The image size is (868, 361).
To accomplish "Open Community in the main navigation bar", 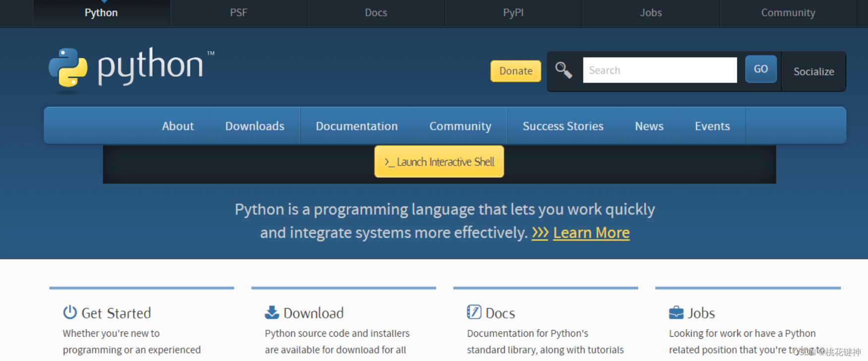I will 460,126.
